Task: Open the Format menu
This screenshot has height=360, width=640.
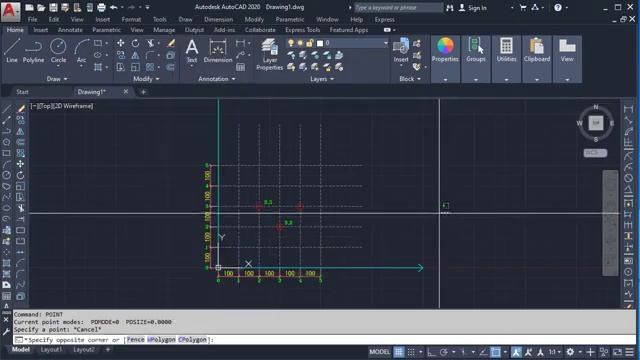Action: click(131, 19)
